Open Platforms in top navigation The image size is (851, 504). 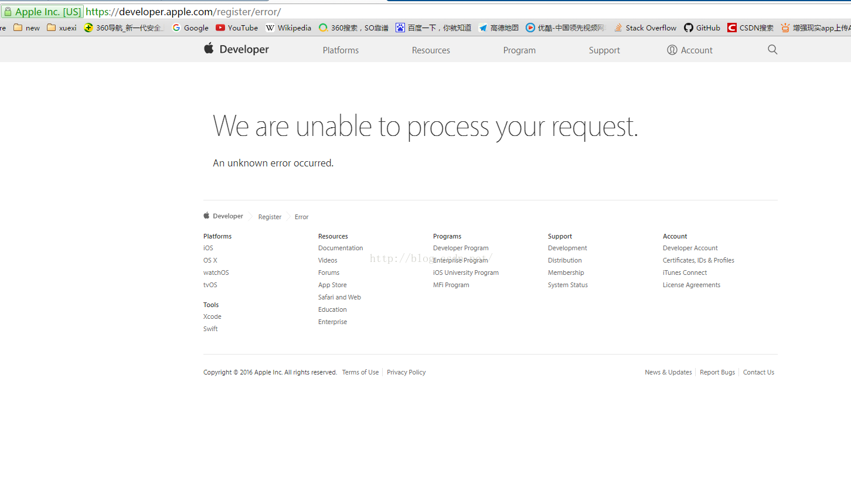pos(341,50)
